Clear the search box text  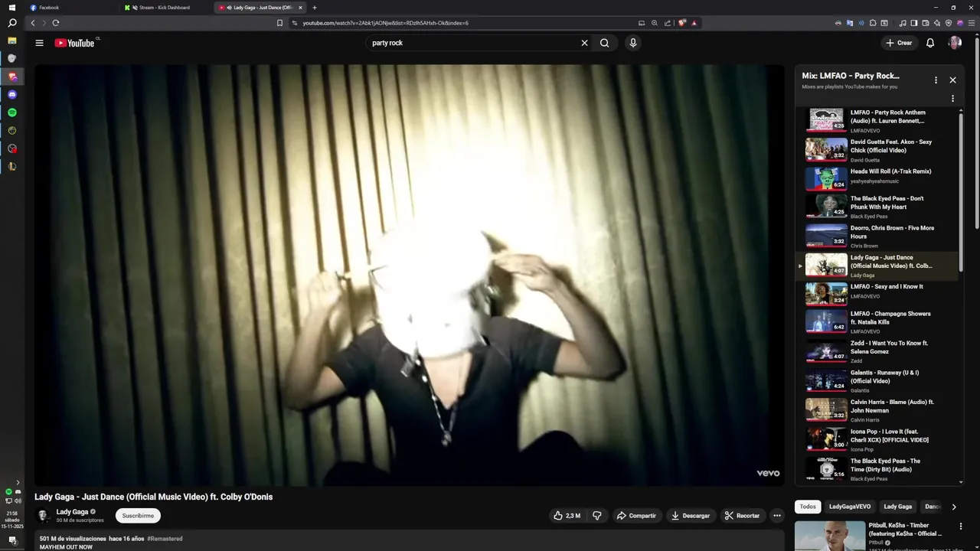click(x=584, y=43)
